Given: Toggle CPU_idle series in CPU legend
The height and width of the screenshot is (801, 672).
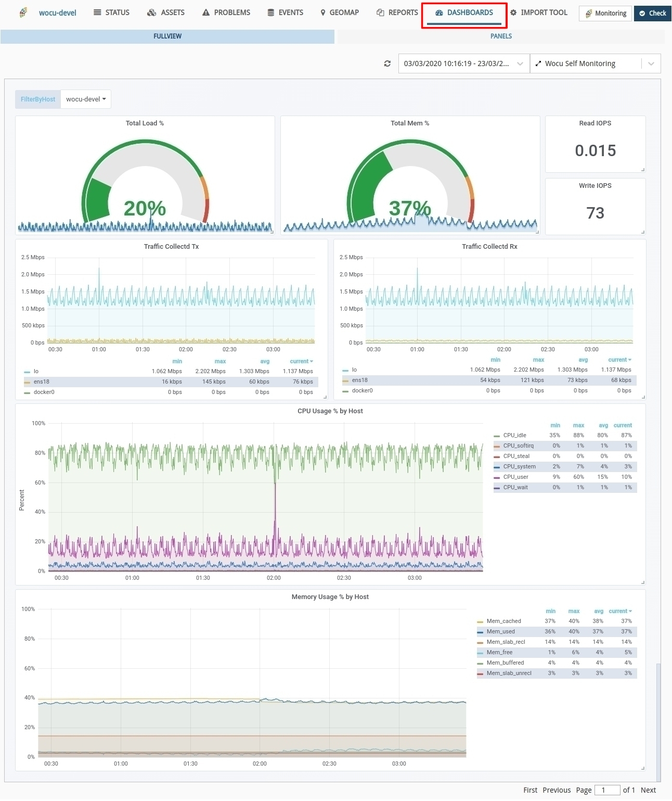Looking at the screenshot, I should coord(515,436).
